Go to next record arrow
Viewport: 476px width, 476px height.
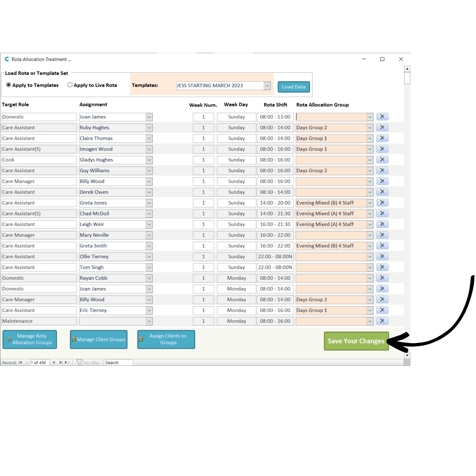(54, 362)
